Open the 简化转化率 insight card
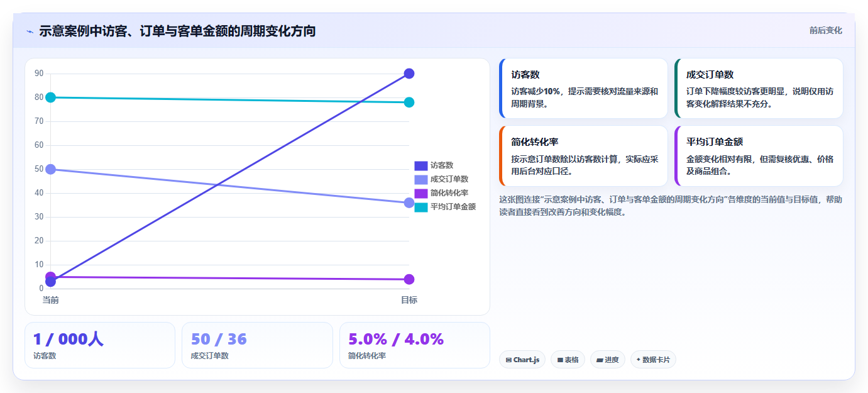 click(583, 156)
